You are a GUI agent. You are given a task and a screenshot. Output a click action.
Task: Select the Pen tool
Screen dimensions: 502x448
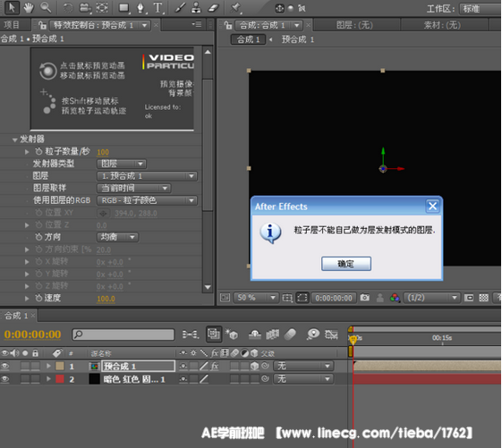click(140, 8)
